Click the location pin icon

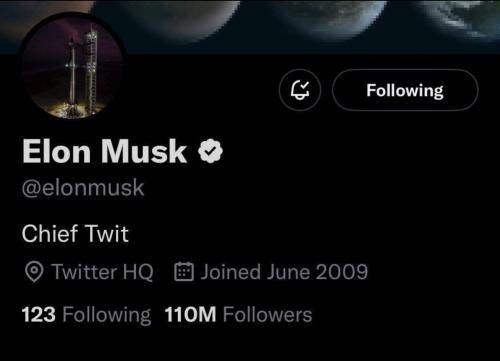pyautogui.click(x=34, y=272)
